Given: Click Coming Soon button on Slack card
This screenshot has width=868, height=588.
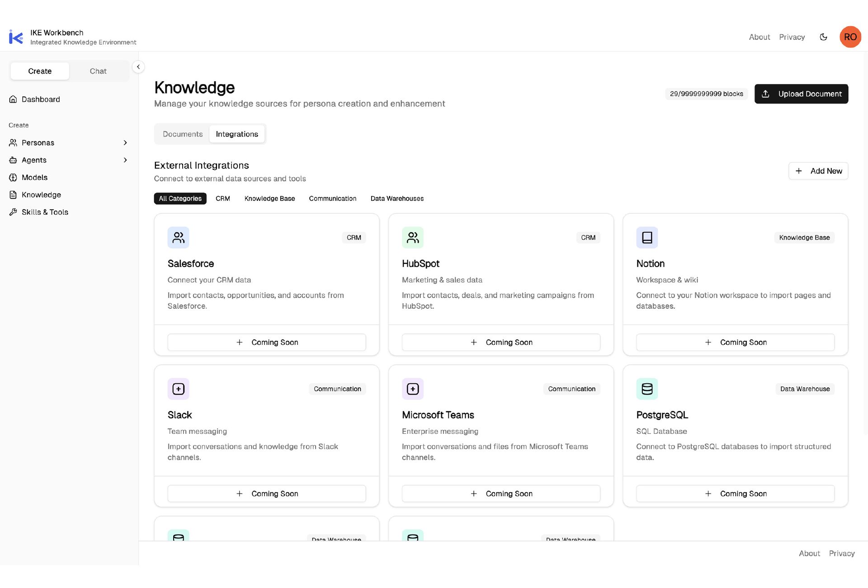Looking at the screenshot, I should (x=267, y=494).
